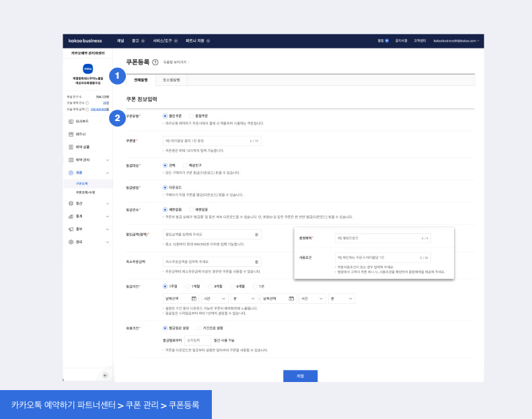Switch to the 장소별발행 tab
Image resolution: width=532 pixels, height=419 pixels.
[x=172, y=79]
